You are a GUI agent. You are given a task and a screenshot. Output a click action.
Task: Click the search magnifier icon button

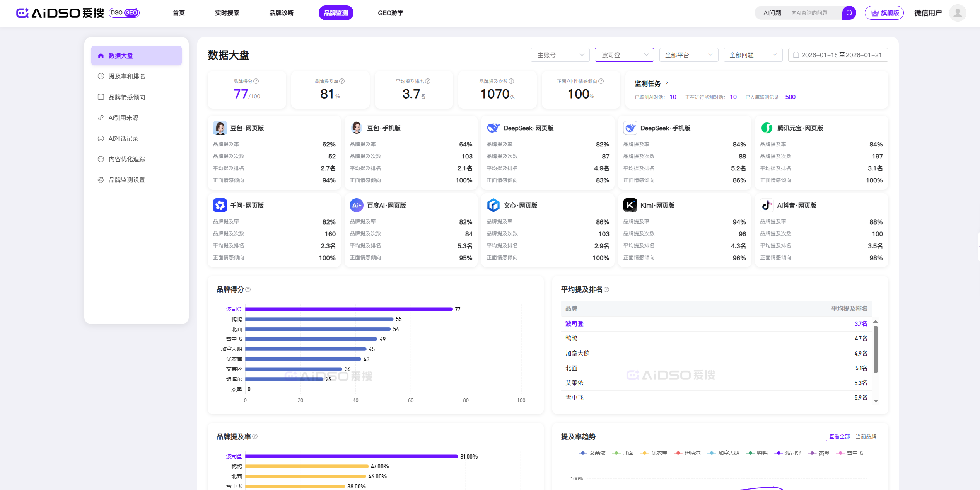click(849, 13)
